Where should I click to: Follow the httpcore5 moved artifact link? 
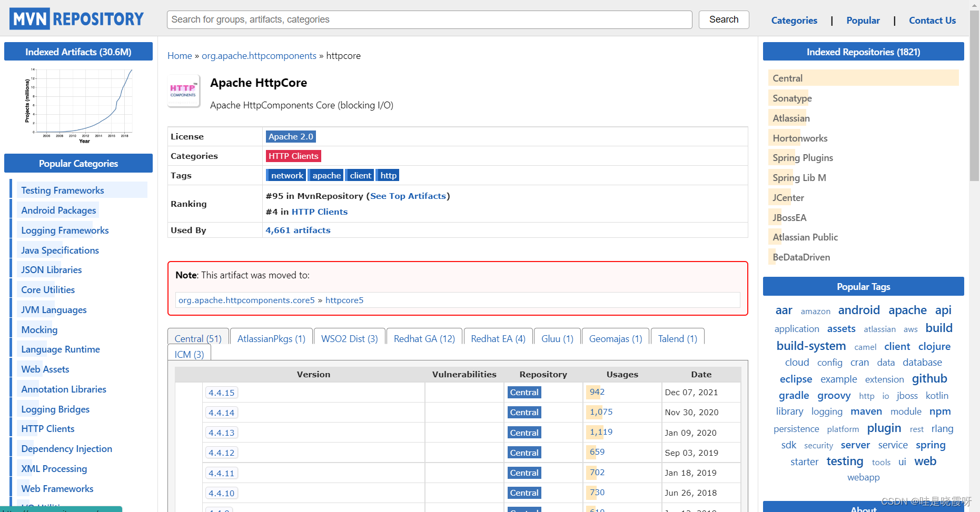[344, 300]
